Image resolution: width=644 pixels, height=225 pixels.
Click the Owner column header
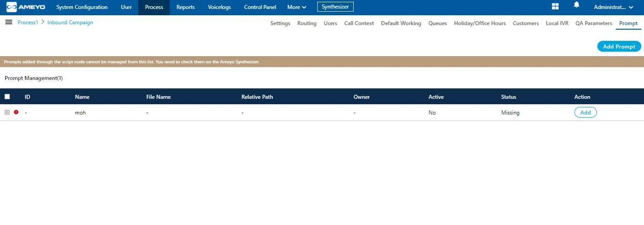click(x=362, y=97)
